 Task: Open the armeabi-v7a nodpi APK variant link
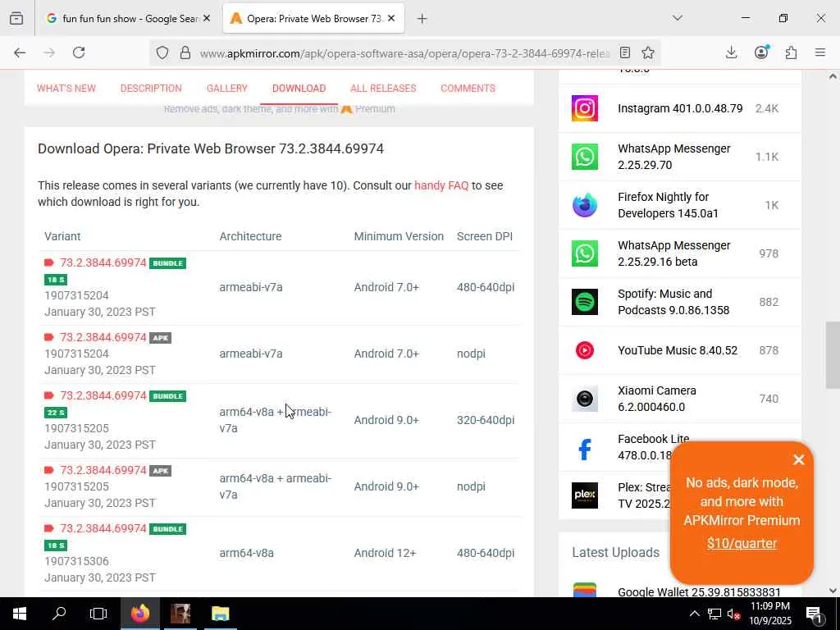103,337
